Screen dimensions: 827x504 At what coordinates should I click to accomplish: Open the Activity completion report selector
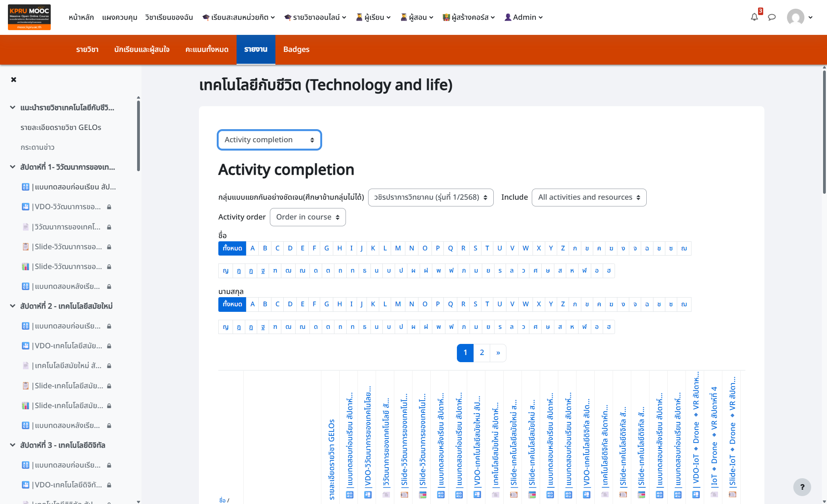click(x=269, y=140)
